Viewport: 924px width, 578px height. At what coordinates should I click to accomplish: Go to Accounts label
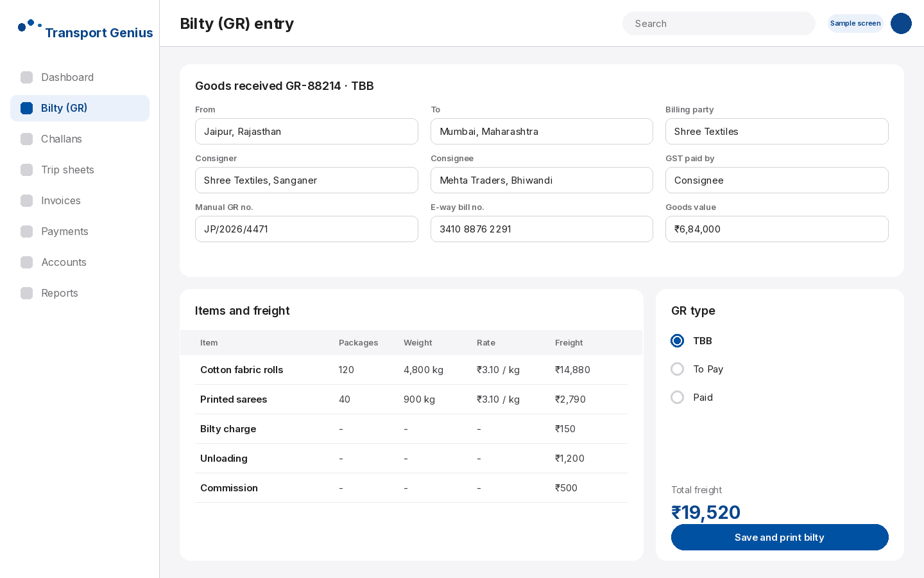(x=64, y=262)
